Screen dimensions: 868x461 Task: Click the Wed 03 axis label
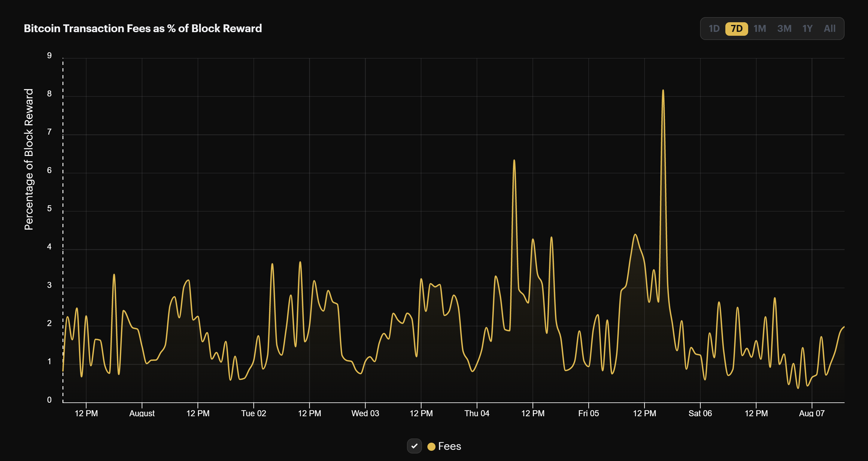pos(365,413)
